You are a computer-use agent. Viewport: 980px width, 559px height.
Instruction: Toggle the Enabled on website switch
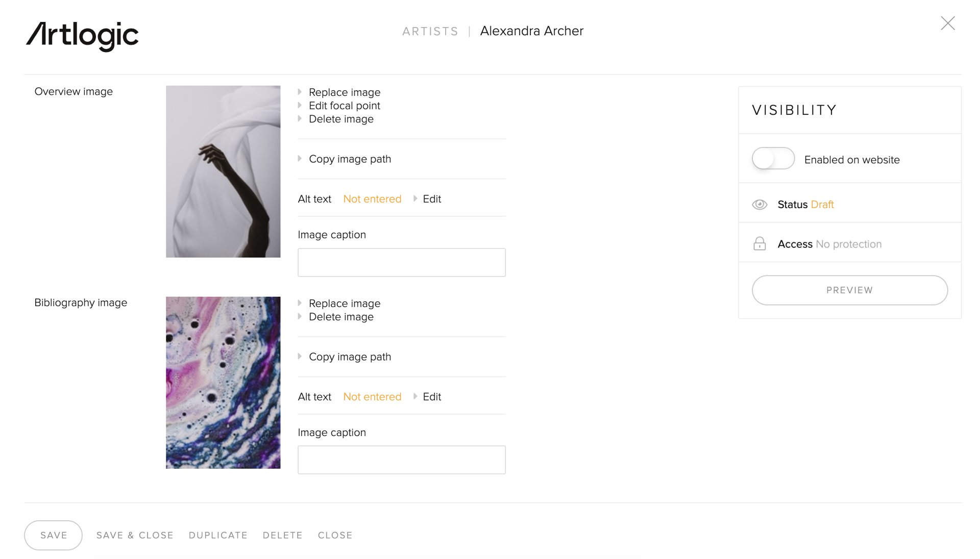pos(773,159)
